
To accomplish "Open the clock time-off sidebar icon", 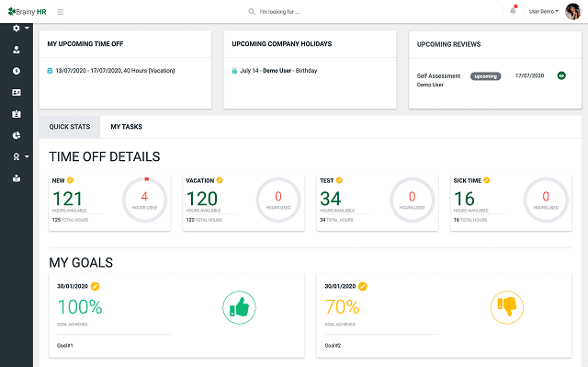I will (17, 71).
